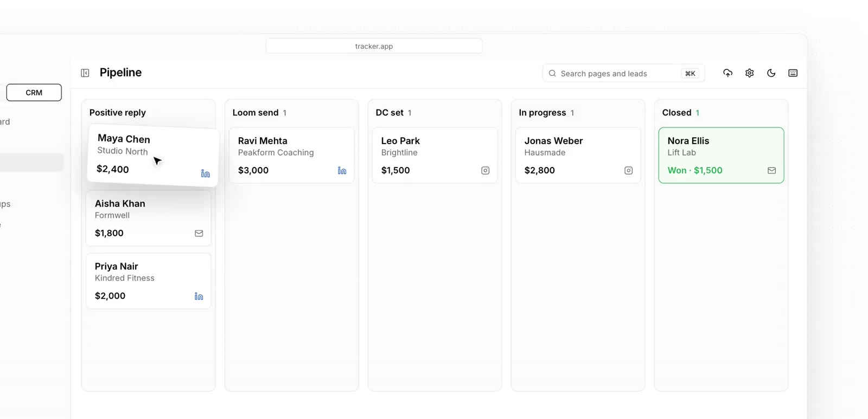
Task: Click the tracker.app address bar
Action: coord(374,46)
